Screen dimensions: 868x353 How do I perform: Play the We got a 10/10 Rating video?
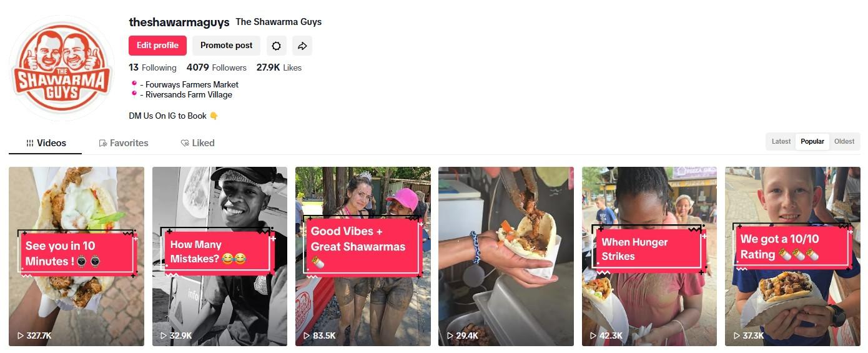click(792, 256)
